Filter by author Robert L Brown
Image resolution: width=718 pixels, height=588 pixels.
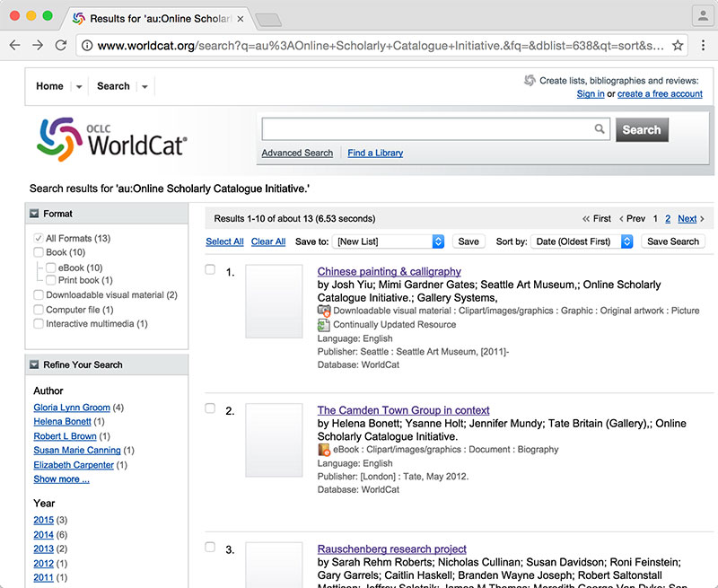pyautogui.click(x=65, y=436)
